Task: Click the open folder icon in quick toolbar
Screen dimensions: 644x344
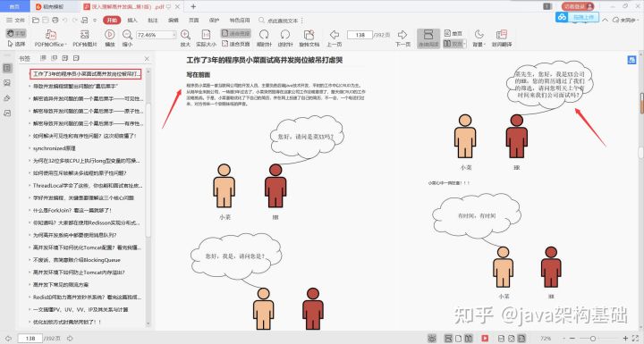Action: click(x=36, y=21)
